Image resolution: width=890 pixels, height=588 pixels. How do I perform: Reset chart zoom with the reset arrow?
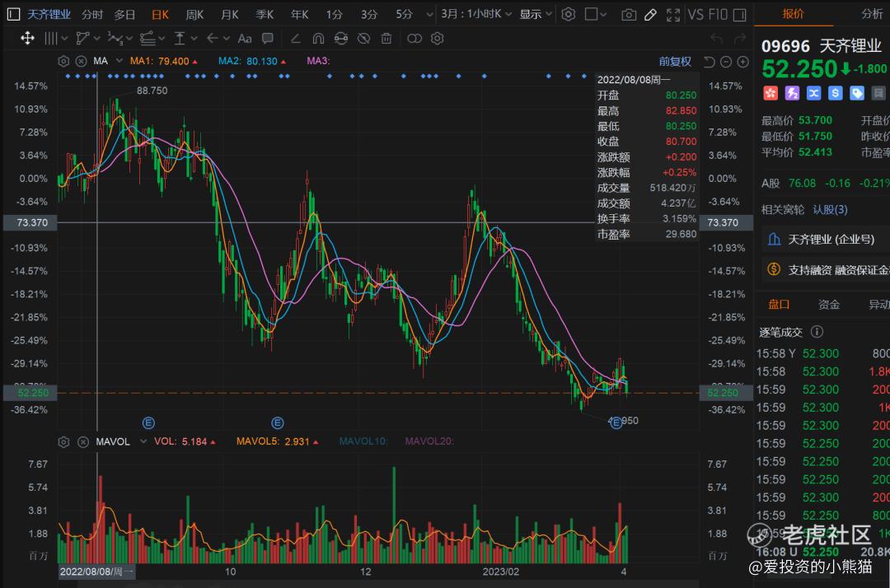(709, 62)
